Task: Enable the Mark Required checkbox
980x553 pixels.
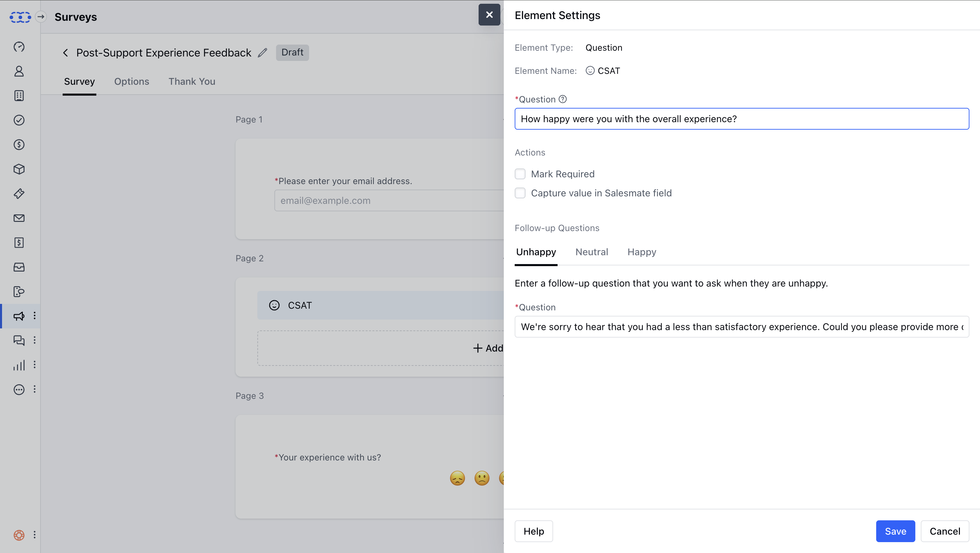Action: (520, 174)
